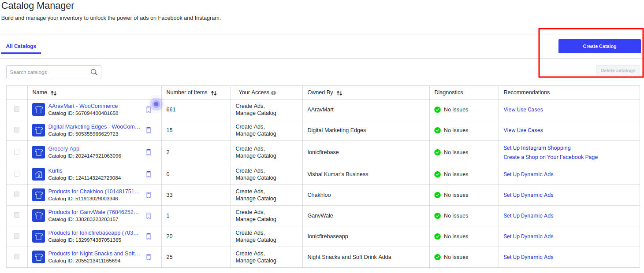Click the search magnifier icon
The height and width of the screenshot is (273, 644).
[94, 72]
